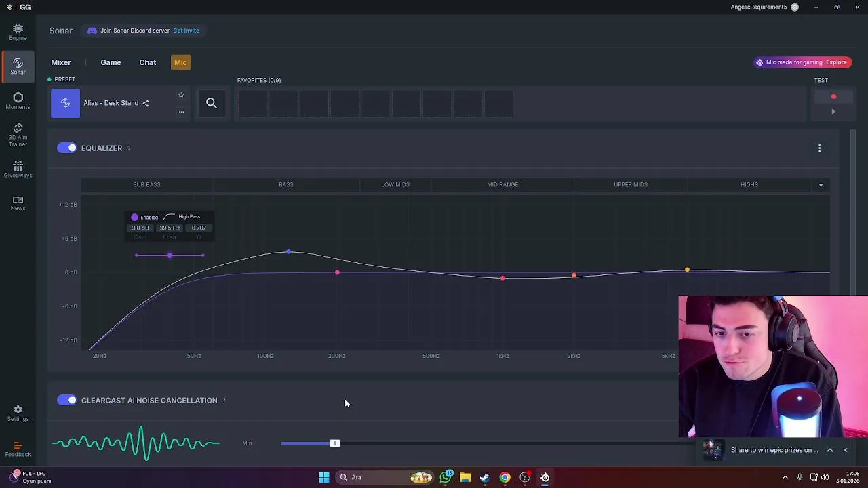Click the taskbar volume icon
The height and width of the screenshot is (488, 868).
[x=825, y=477]
